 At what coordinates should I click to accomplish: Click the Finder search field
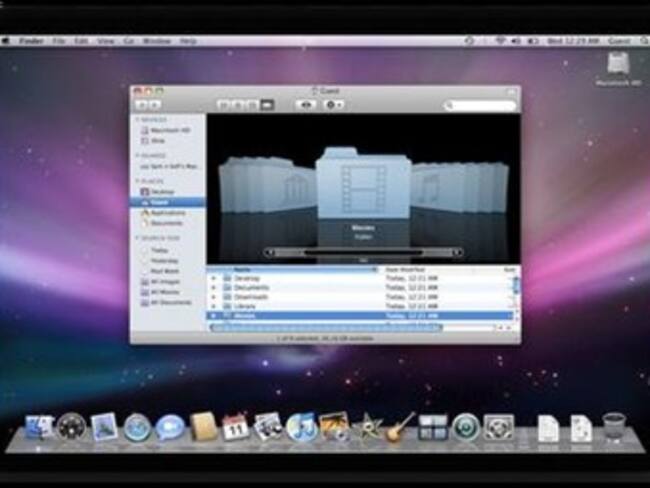[x=480, y=104]
